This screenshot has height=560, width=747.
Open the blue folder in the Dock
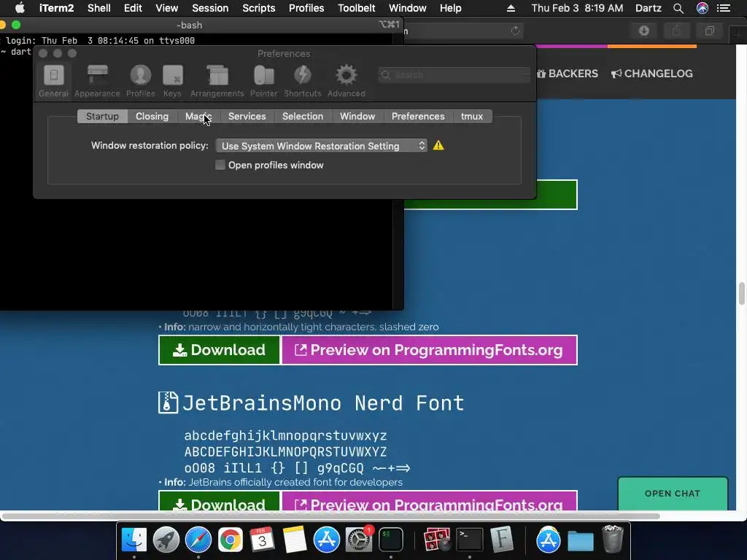(581, 540)
